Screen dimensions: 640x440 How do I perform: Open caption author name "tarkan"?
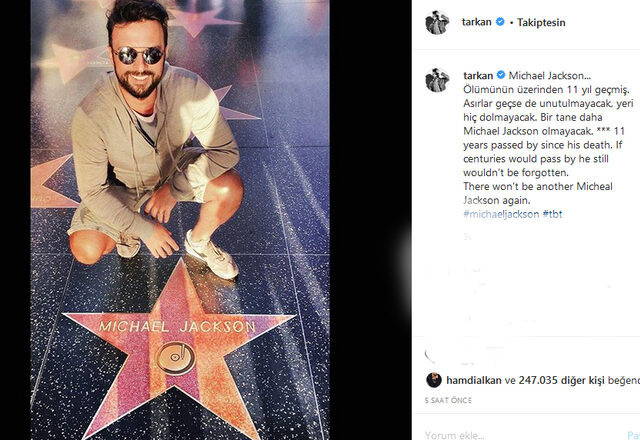[479, 75]
